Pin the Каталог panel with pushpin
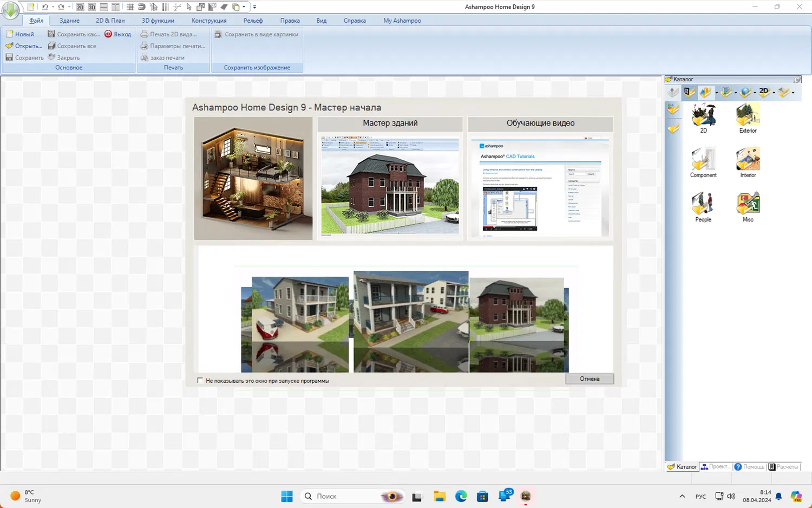812x508 pixels. tap(797, 80)
